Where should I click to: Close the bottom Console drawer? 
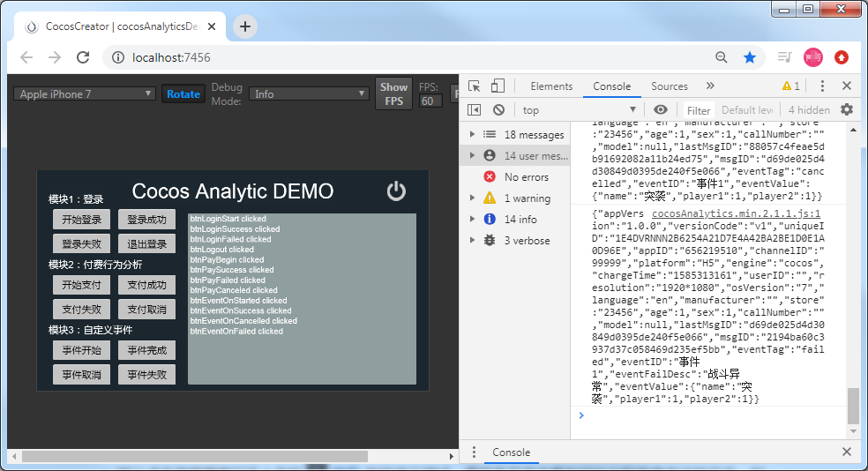[847, 452]
